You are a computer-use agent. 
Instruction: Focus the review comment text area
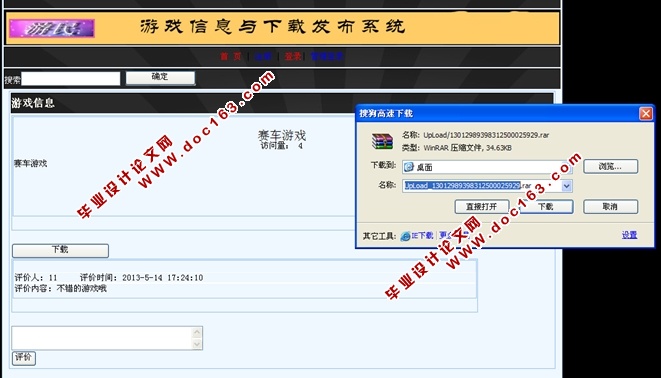[x=102, y=338]
